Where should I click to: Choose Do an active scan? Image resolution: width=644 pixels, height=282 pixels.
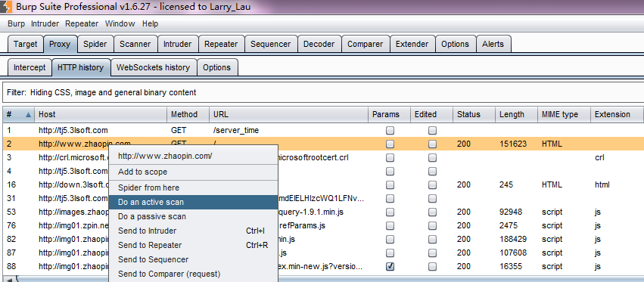(194, 202)
